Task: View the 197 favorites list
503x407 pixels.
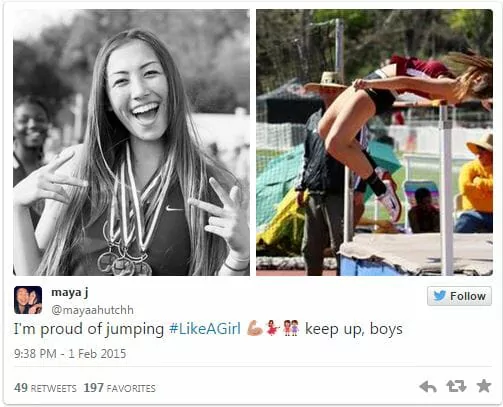Action: 119,388
